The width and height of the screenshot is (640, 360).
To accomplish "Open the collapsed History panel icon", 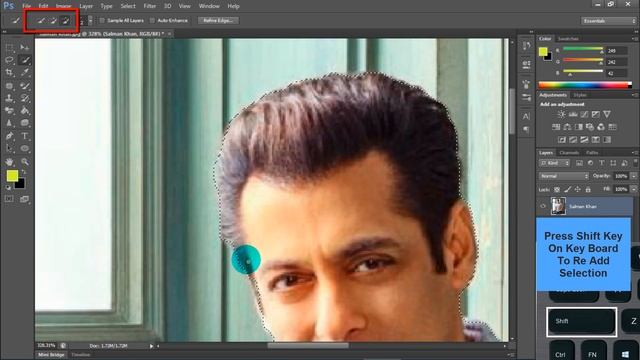I will 526,46.
